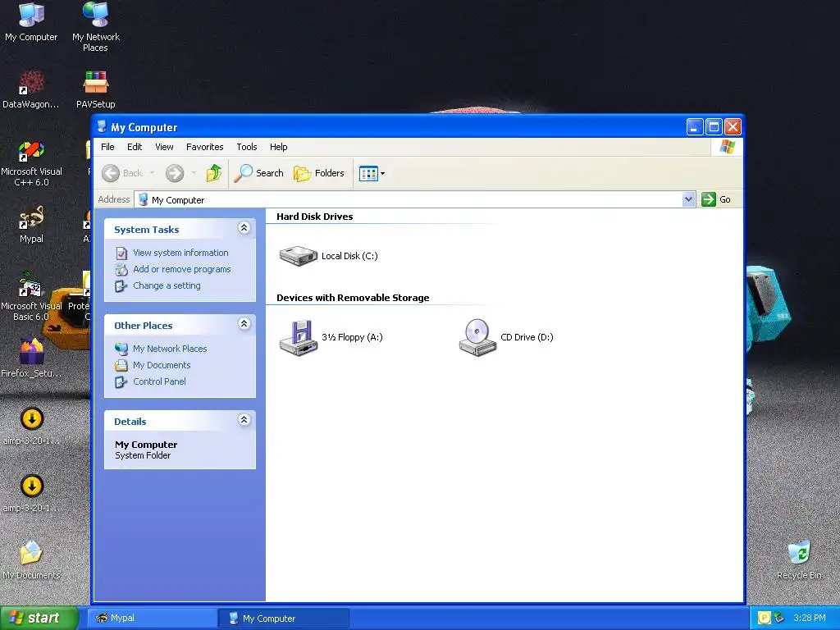Expand the Address bar dropdown list
The height and width of the screenshot is (630, 840).
point(688,200)
